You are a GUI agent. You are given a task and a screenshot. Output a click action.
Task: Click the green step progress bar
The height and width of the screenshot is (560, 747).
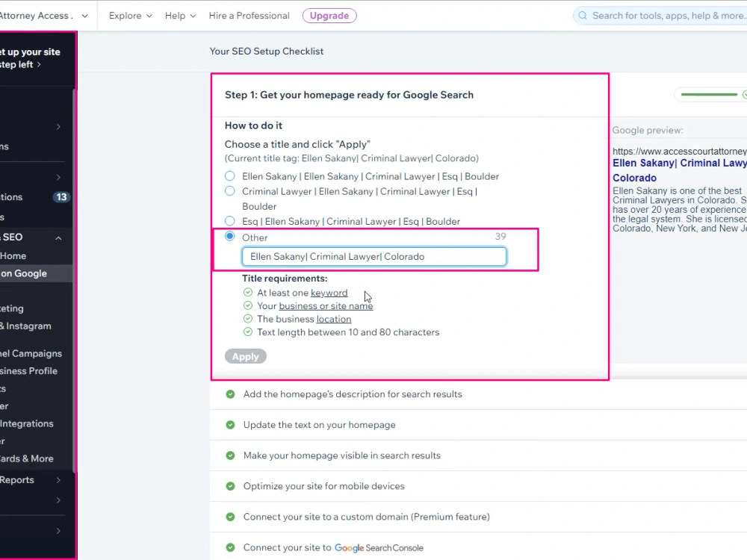pyautogui.click(x=709, y=95)
